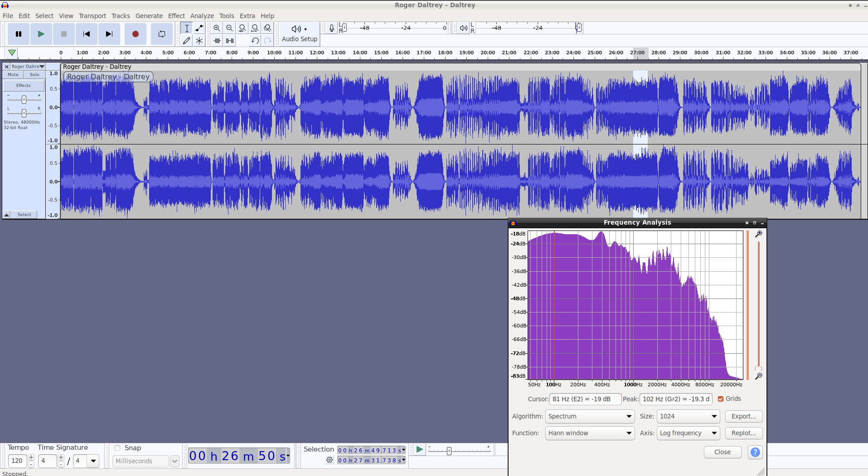The width and height of the screenshot is (868, 476).
Task: Adjust the track gain slider
Action: tap(24, 99)
